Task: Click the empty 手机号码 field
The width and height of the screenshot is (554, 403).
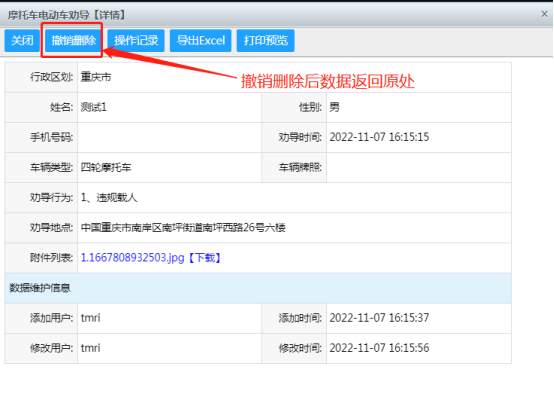Action: [170, 137]
